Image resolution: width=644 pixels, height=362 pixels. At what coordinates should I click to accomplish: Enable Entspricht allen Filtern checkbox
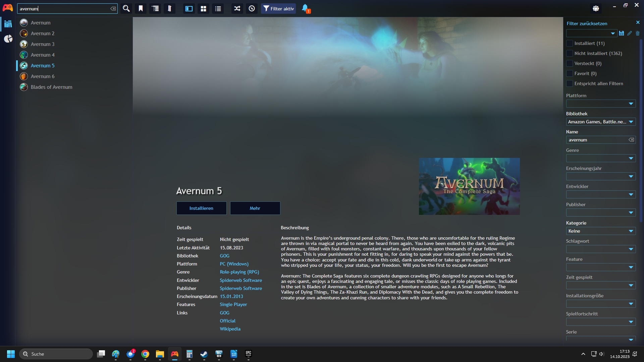point(570,83)
